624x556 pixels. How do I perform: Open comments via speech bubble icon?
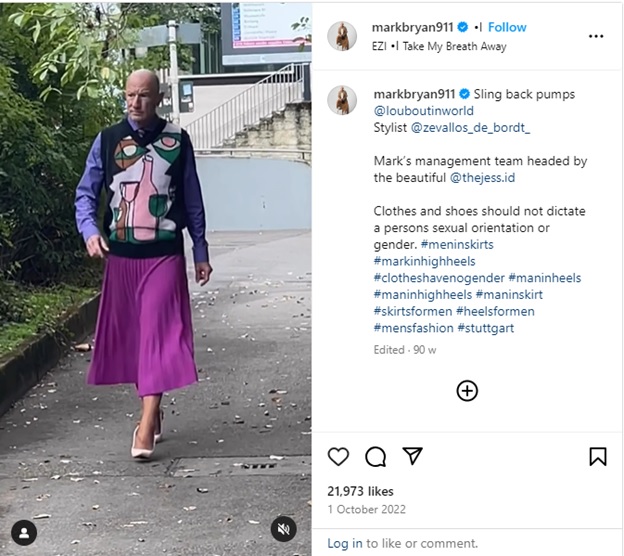tap(375, 456)
